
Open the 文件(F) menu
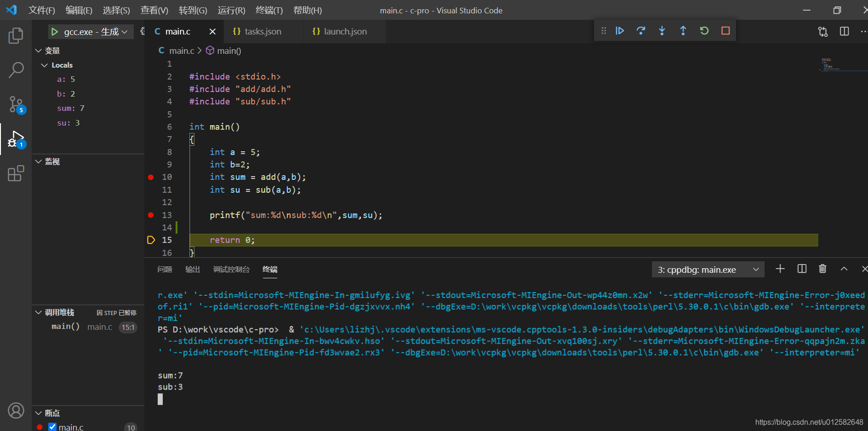point(42,10)
